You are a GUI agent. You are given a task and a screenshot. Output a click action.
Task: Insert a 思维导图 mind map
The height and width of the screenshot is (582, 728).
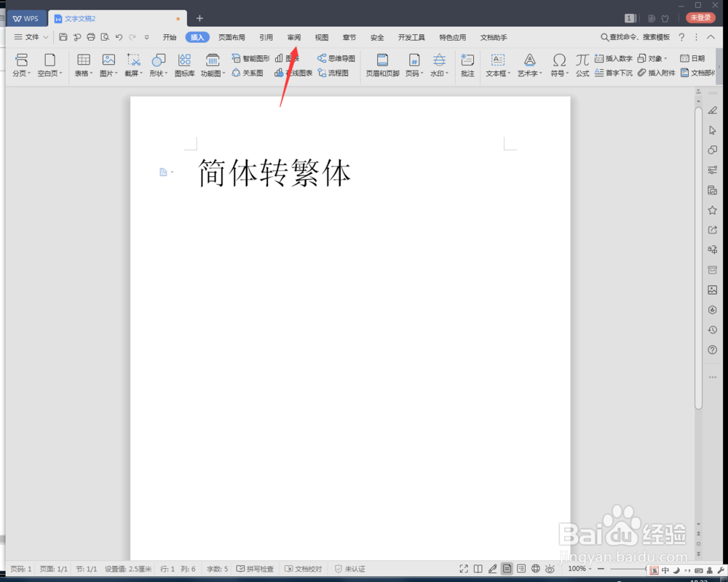coord(336,58)
